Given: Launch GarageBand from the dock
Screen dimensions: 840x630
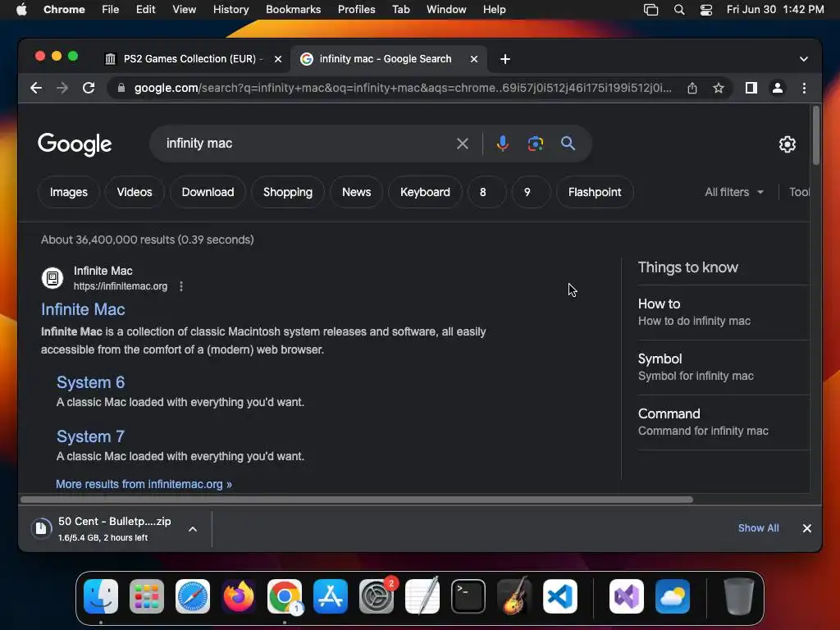Looking at the screenshot, I should [x=514, y=596].
